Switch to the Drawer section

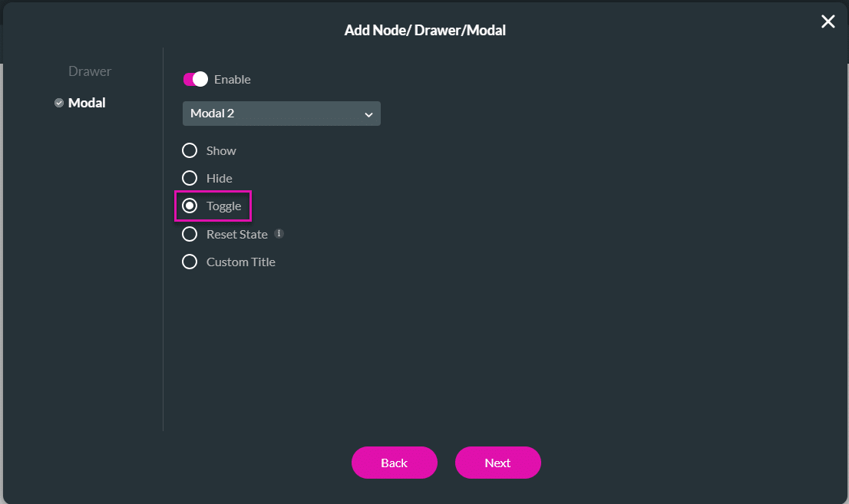coord(89,71)
